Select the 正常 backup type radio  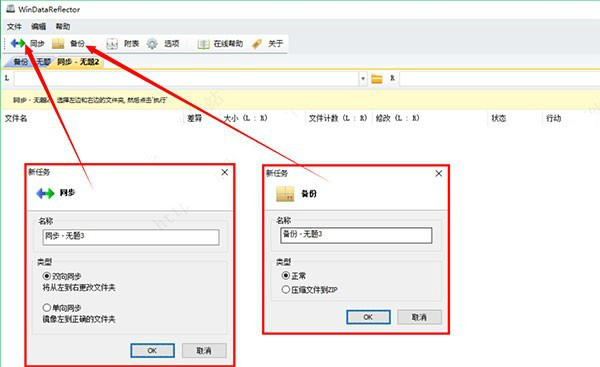(x=285, y=275)
